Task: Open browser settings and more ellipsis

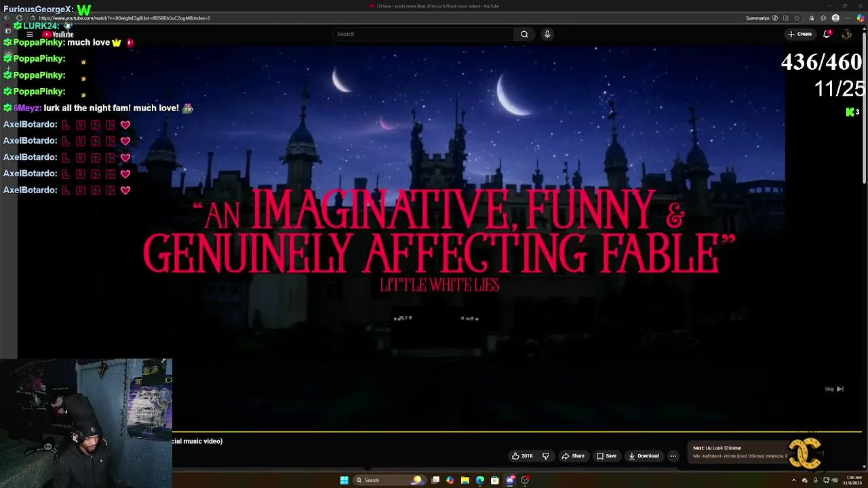Action: (848, 18)
